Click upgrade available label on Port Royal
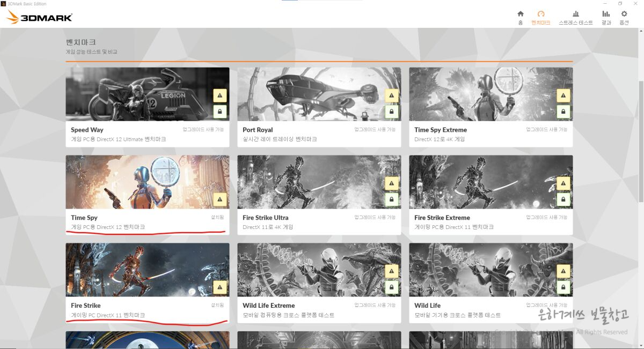The image size is (644, 349). coord(375,129)
